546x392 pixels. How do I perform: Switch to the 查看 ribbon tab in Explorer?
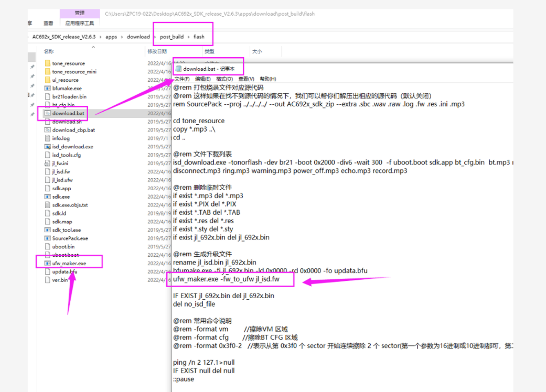[x=48, y=23]
